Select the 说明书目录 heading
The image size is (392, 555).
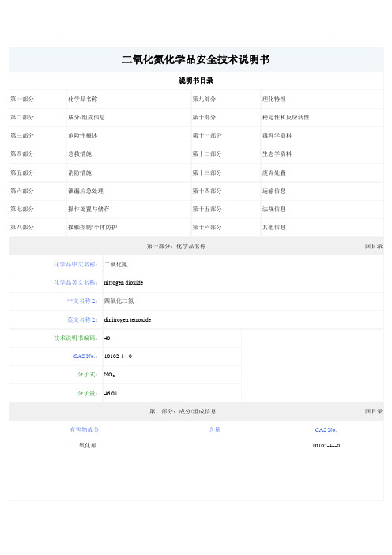point(196,81)
